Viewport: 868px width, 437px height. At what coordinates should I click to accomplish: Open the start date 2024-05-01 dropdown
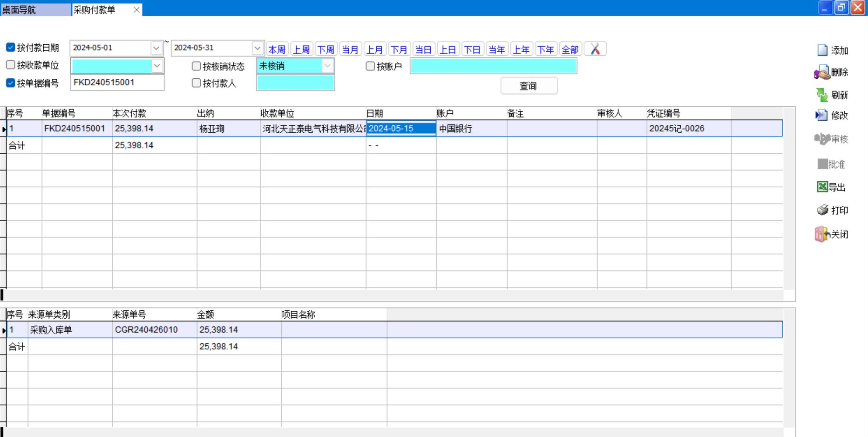click(156, 48)
